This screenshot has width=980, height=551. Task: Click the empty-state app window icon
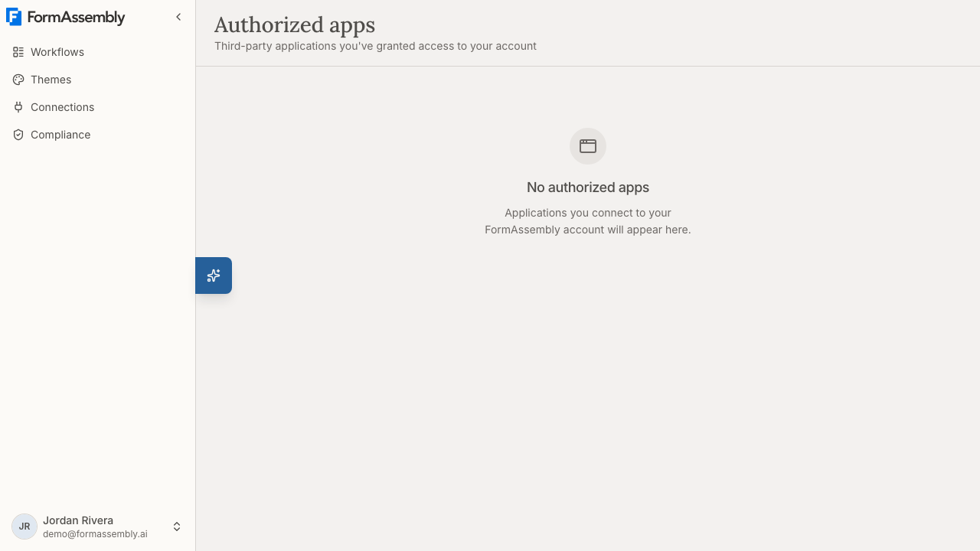tap(588, 146)
